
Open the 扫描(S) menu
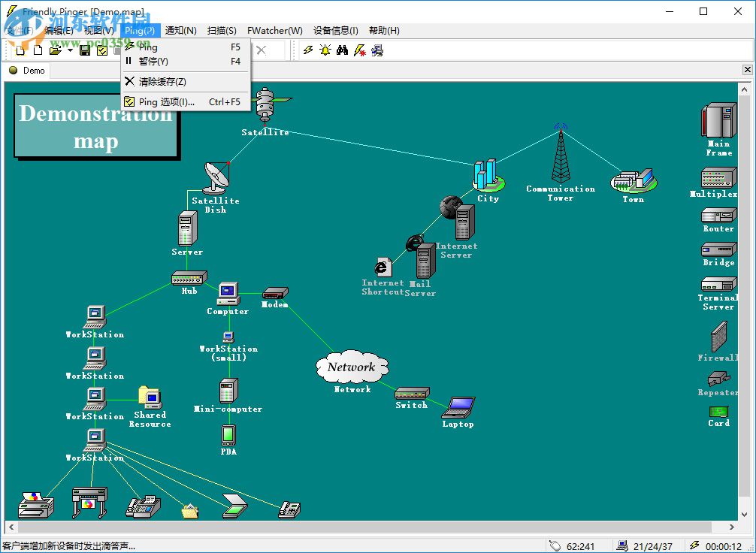tap(222, 30)
